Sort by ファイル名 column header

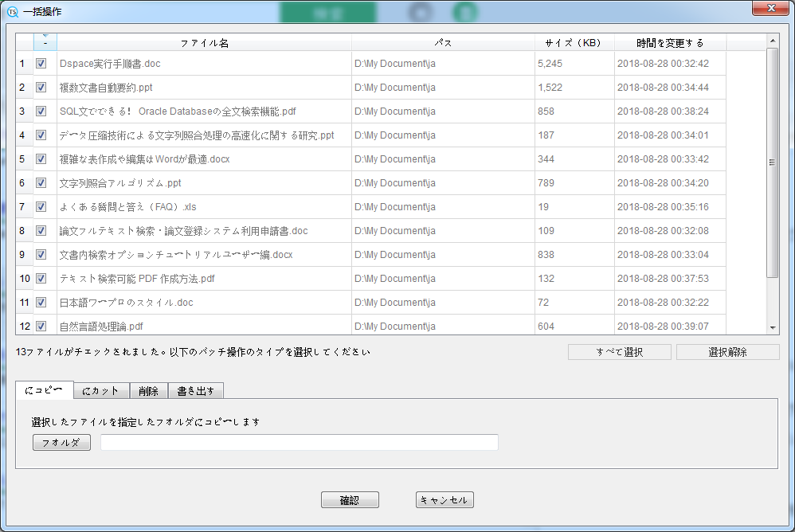point(204,43)
